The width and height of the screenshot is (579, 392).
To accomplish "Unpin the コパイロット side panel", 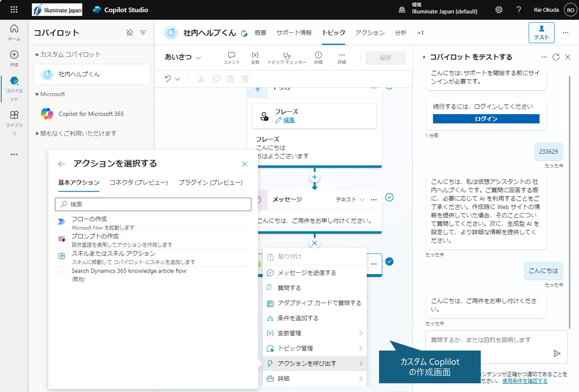I will point(130,33).
